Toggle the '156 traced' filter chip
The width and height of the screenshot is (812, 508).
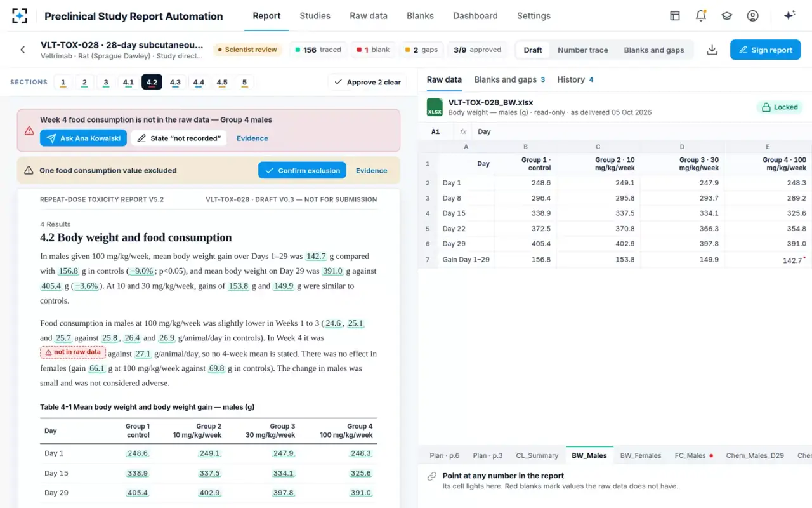[x=318, y=50]
